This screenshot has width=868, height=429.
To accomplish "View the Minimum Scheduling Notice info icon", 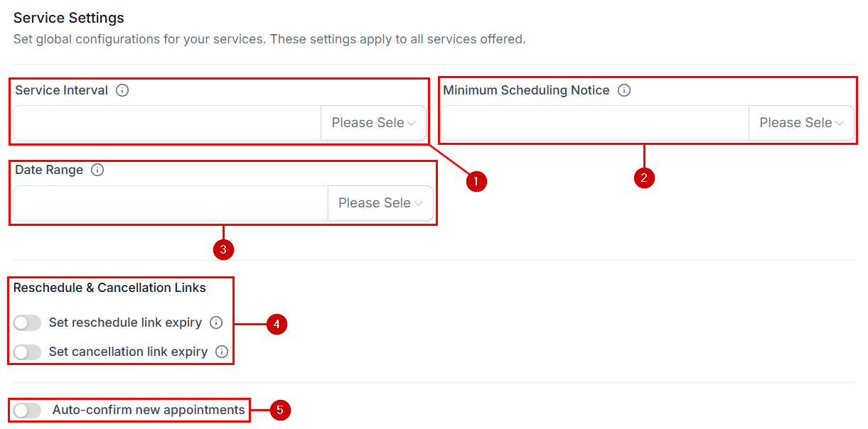I will pos(624,90).
